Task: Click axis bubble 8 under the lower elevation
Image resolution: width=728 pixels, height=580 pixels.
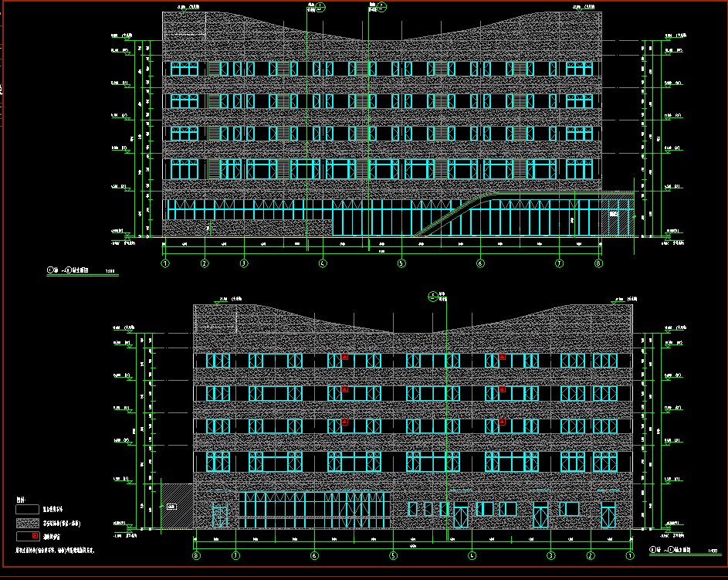Action: pos(196,555)
